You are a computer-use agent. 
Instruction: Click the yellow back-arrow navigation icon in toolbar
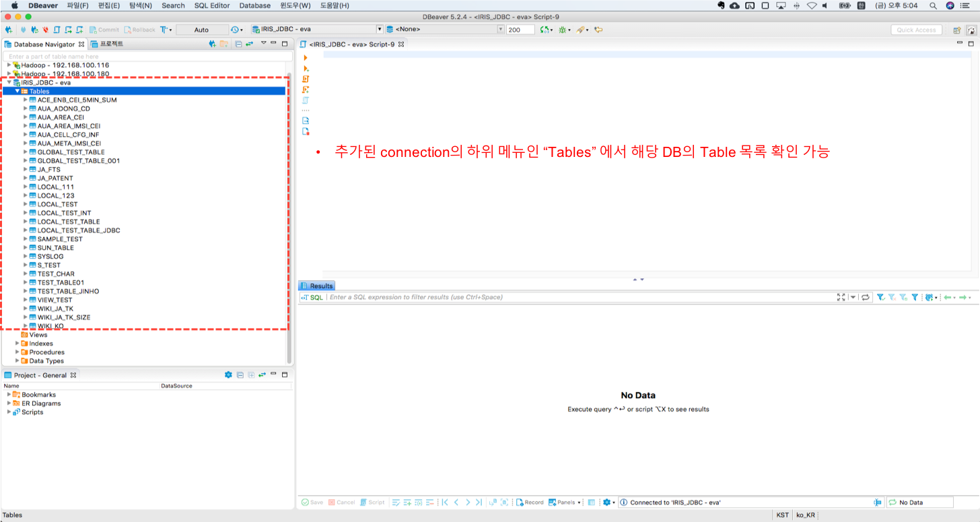click(598, 30)
